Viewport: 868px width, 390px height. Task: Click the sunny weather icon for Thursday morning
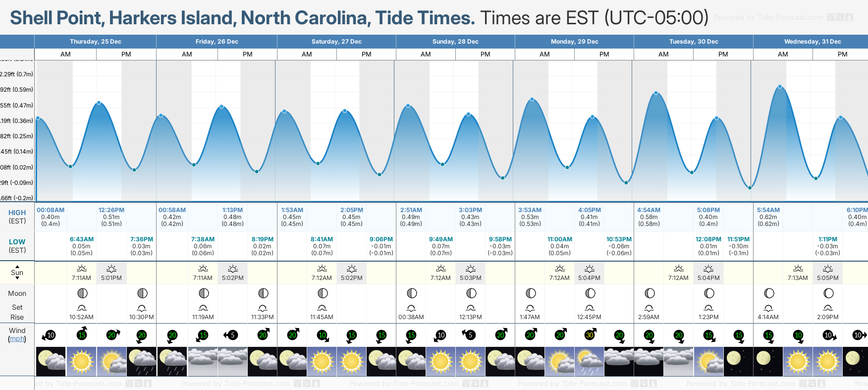click(82, 361)
